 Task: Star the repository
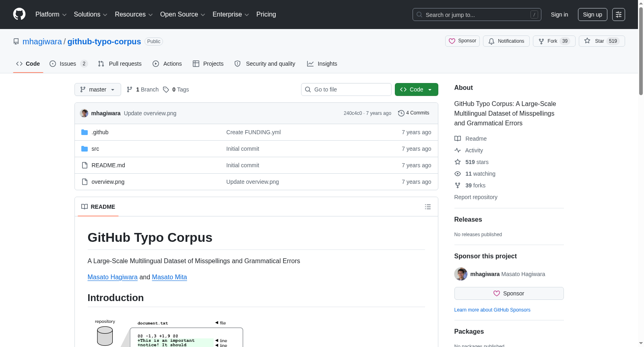(x=602, y=41)
